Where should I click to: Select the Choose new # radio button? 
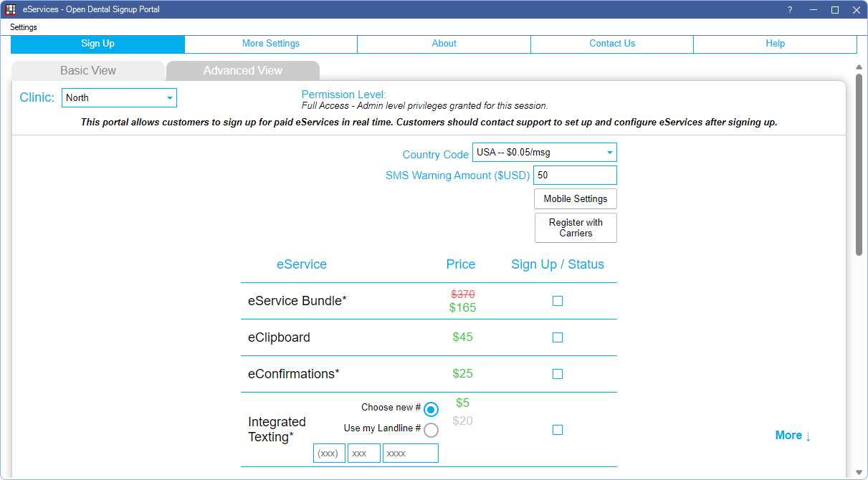431,410
